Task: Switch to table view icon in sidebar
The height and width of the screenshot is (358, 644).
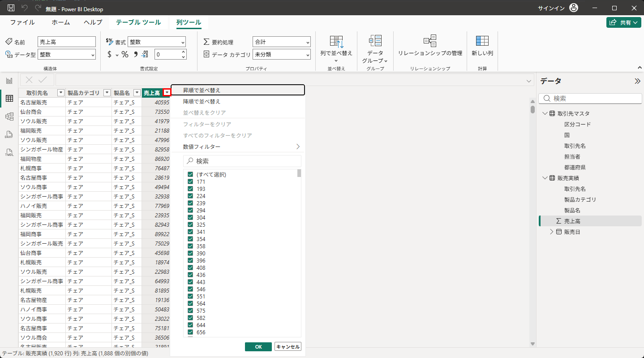Action: 9,99
